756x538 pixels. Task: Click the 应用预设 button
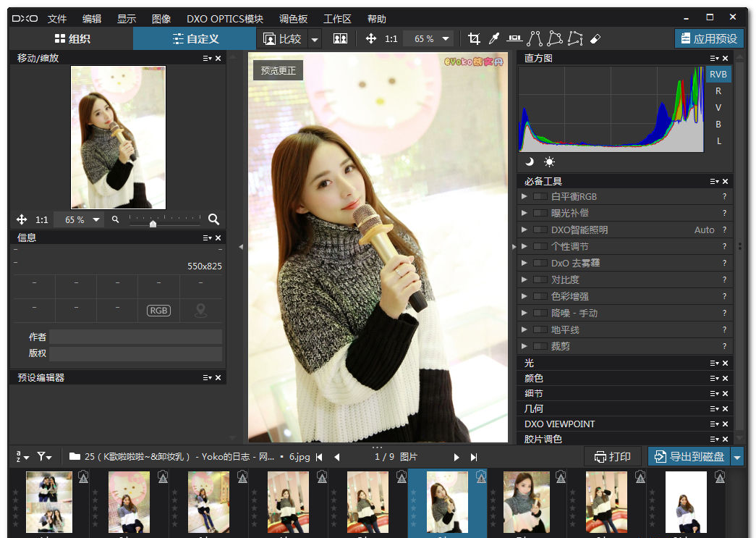coord(709,38)
